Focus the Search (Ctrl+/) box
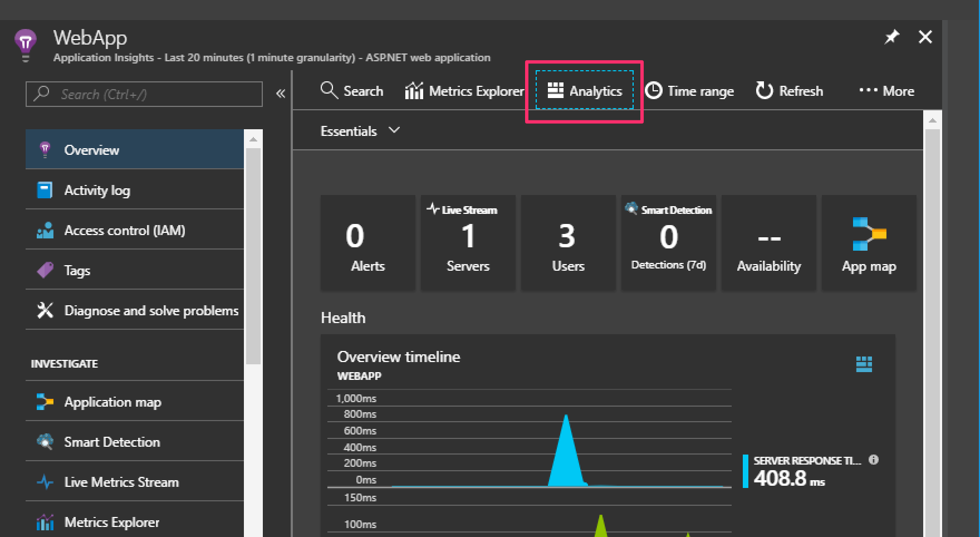 144,94
